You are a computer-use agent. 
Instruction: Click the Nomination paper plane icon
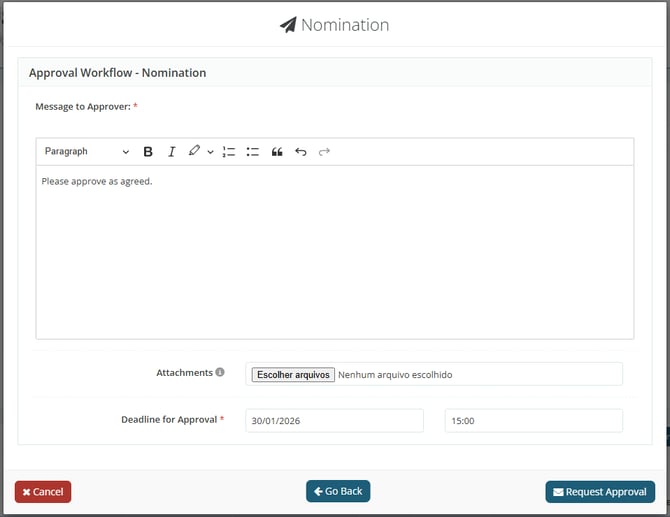pyautogui.click(x=288, y=25)
